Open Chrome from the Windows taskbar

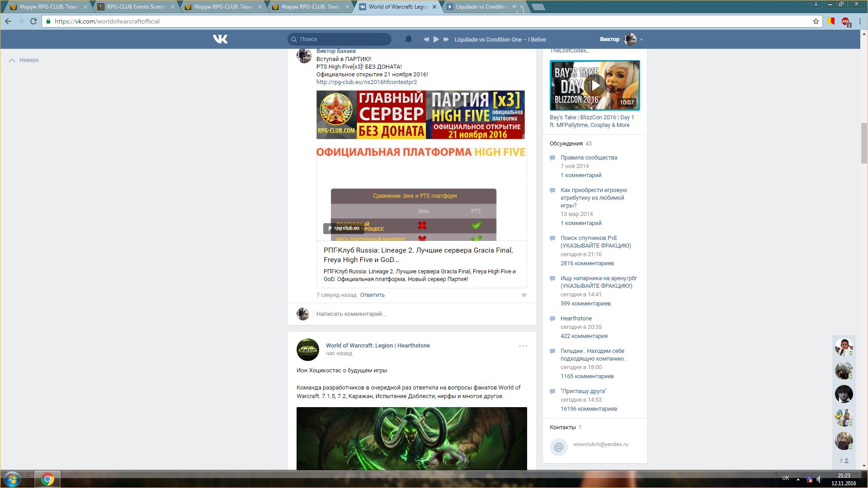(x=47, y=479)
